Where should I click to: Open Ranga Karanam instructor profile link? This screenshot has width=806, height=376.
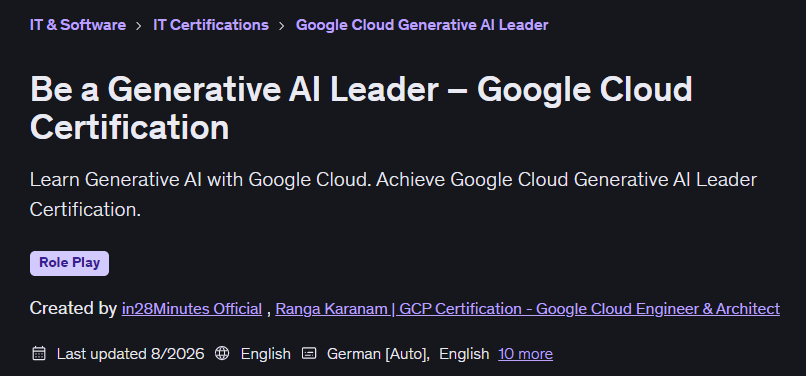[x=527, y=309]
